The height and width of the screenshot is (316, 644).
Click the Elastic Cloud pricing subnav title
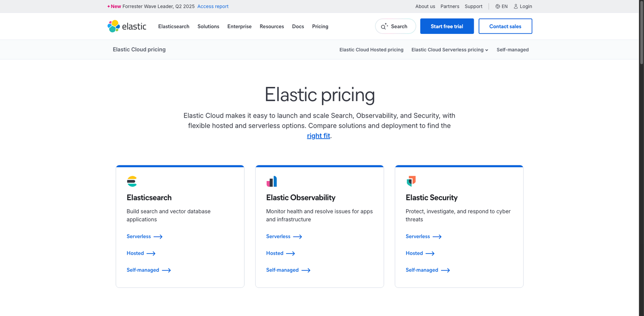coord(139,50)
